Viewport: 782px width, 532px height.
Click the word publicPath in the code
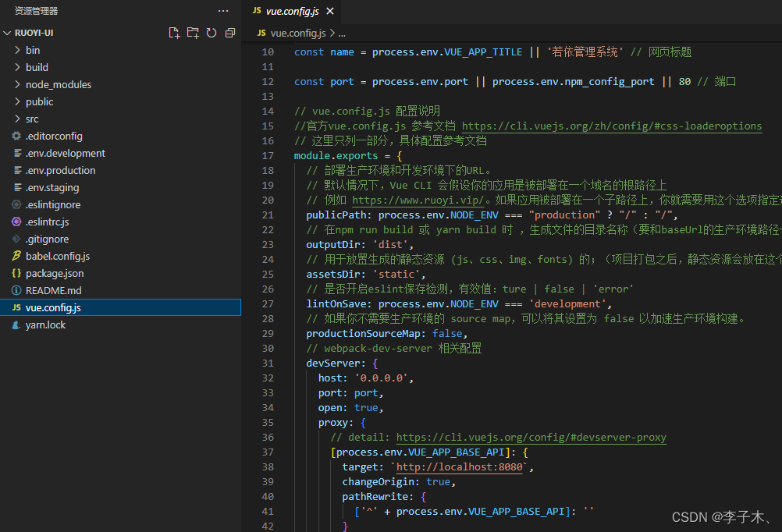336,215
